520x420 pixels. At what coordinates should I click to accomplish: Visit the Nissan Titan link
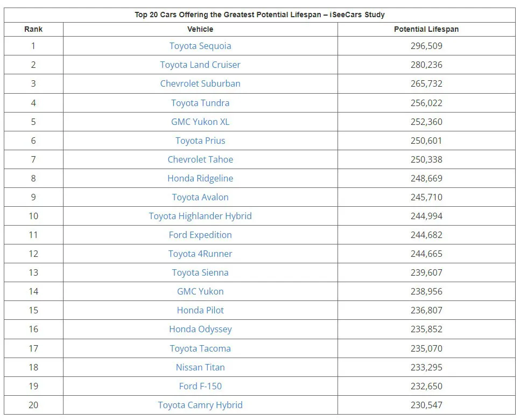[x=200, y=367]
